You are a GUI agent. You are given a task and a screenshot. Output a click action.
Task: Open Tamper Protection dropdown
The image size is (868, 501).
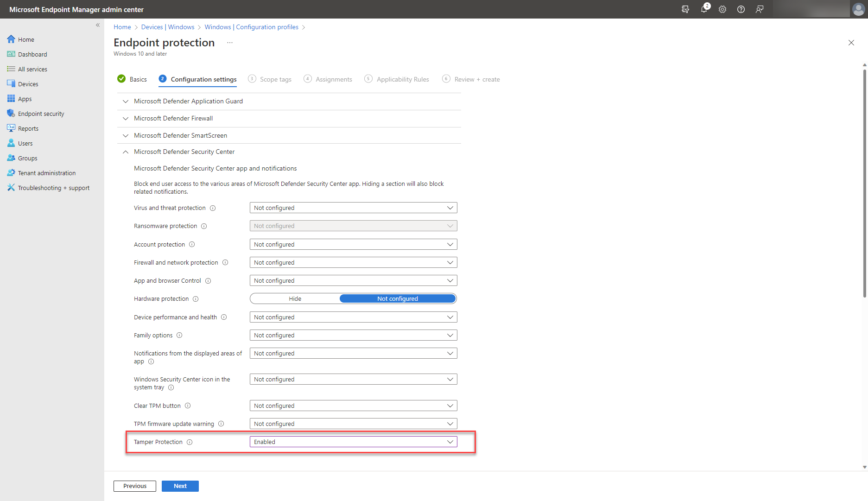coord(353,442)
